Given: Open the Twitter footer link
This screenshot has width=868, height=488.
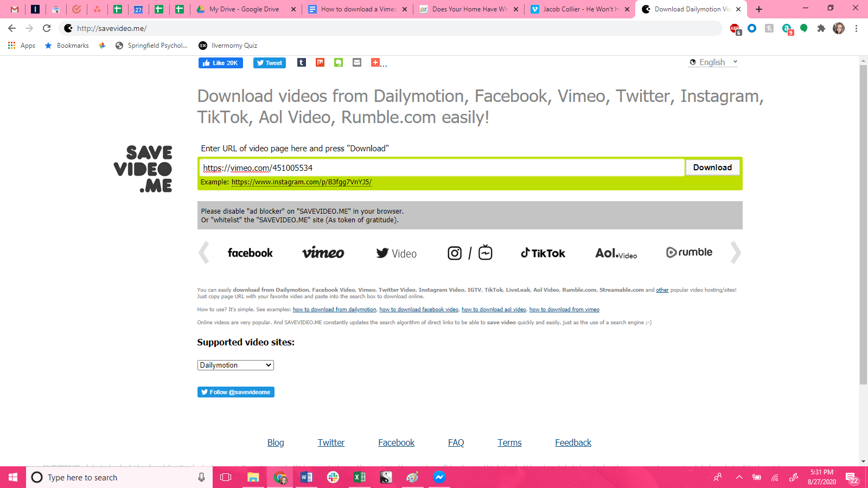Looking at the screenshot, I should coord(331,442).
